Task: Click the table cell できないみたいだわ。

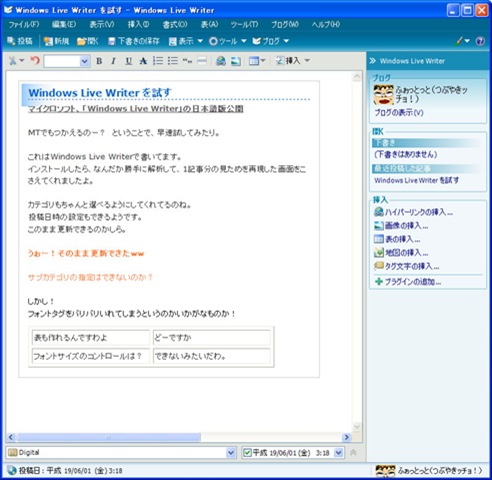Action: click(x=211, y=356)
